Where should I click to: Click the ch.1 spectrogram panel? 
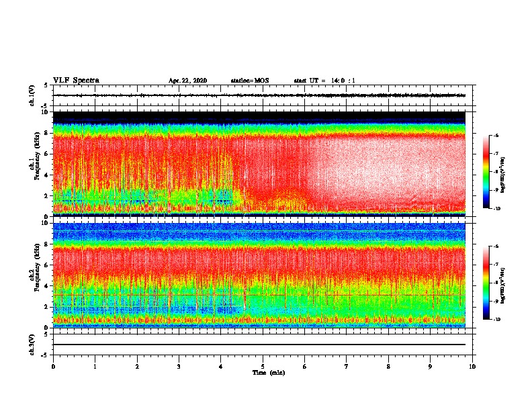pyautogui.click(x=259, y=164)
